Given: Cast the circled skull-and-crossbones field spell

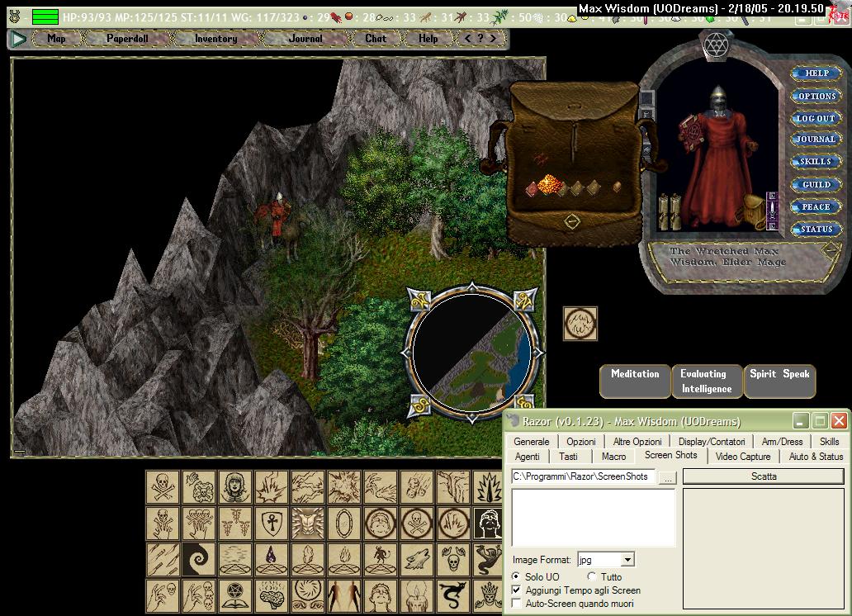Looking at the screenshot, I should coord(417,523).
